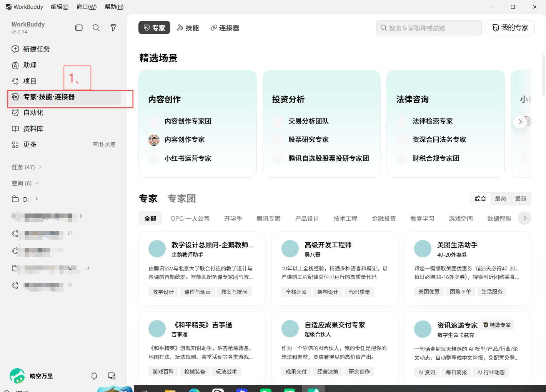Image resolution: width=546 pixels, height=392 pixels.
Task: Click the 晴空万里 user avatar
Action: click(x=17, y=376)
